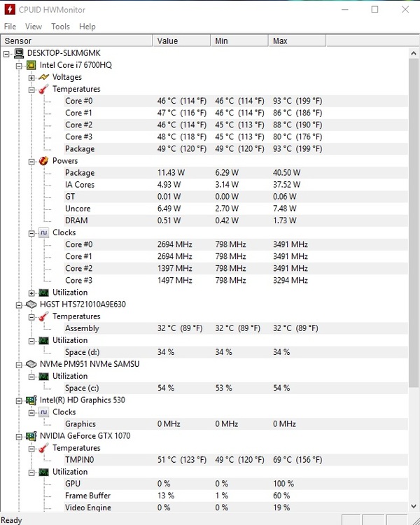Collapse the CPU Powers section

click(31, 161)
